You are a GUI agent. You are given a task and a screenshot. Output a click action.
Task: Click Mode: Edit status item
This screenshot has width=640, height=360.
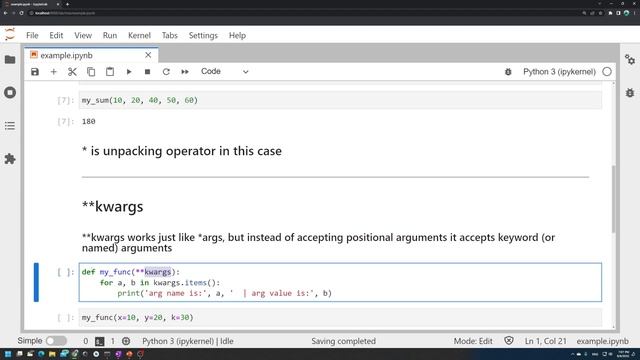pyautogui.click(x=473, y=341)
